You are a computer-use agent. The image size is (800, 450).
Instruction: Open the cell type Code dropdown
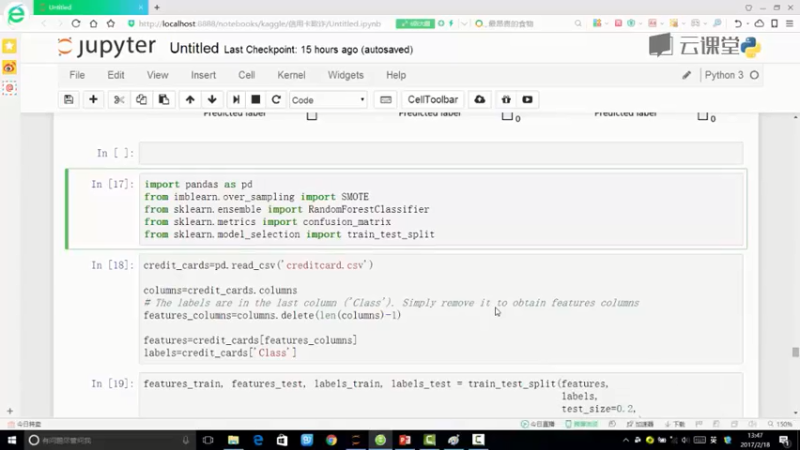[x=328, y=100]
